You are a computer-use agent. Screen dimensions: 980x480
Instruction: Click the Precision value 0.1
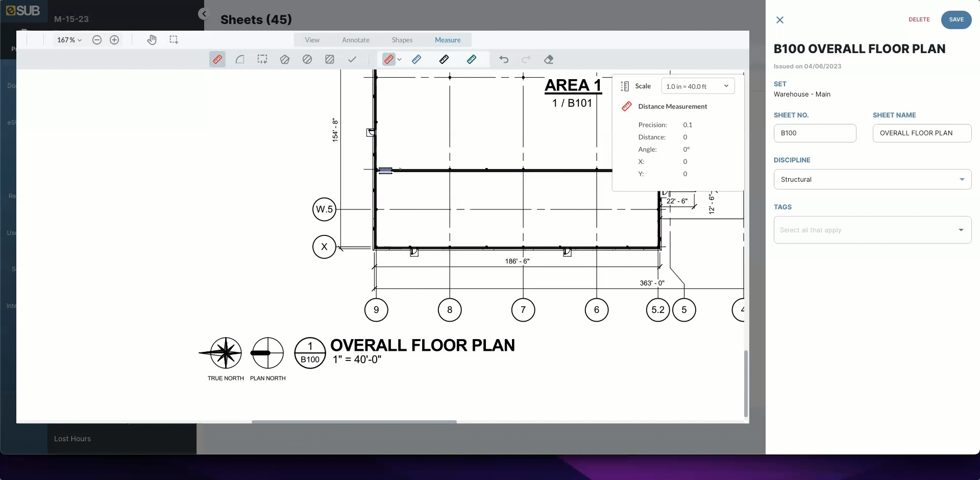pyautogui.click(x=688, y=125)
